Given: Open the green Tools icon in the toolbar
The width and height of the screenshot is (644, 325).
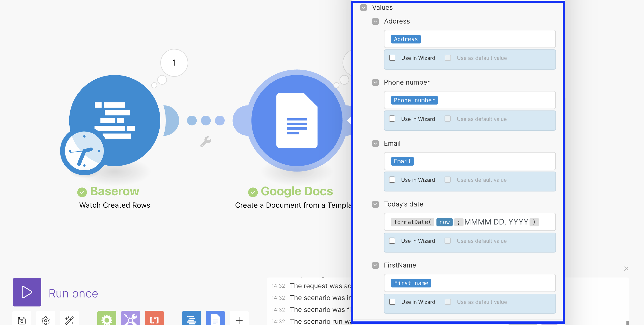Looking at the screenshot, I should coord(107,320).
